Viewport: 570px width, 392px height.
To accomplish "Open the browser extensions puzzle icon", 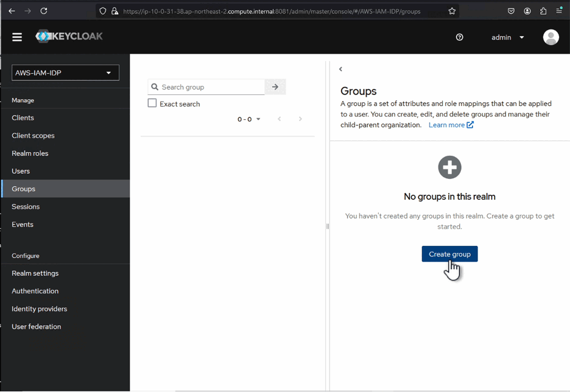I will (x=543, y=11).
